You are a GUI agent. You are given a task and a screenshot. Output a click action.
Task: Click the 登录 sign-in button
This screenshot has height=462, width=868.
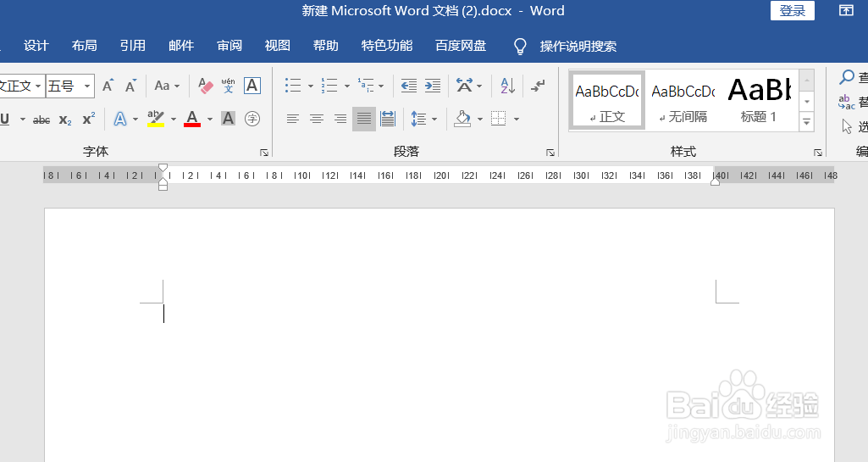793,10
